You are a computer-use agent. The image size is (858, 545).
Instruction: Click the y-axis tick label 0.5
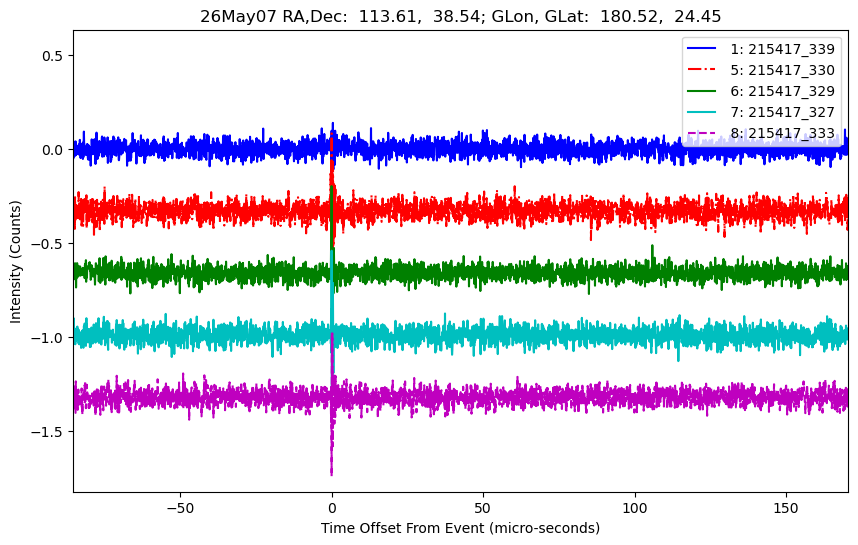pyautogui.click(x=53, y=56)
